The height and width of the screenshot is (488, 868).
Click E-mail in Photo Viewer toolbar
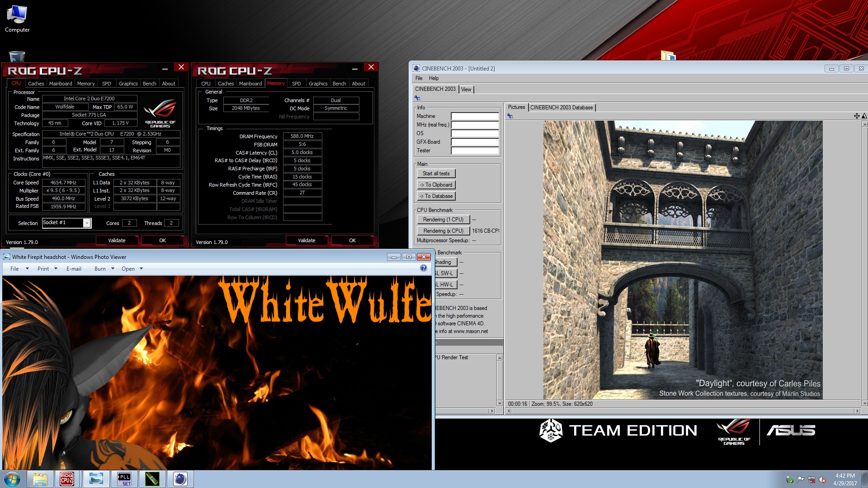click(74, 268)
